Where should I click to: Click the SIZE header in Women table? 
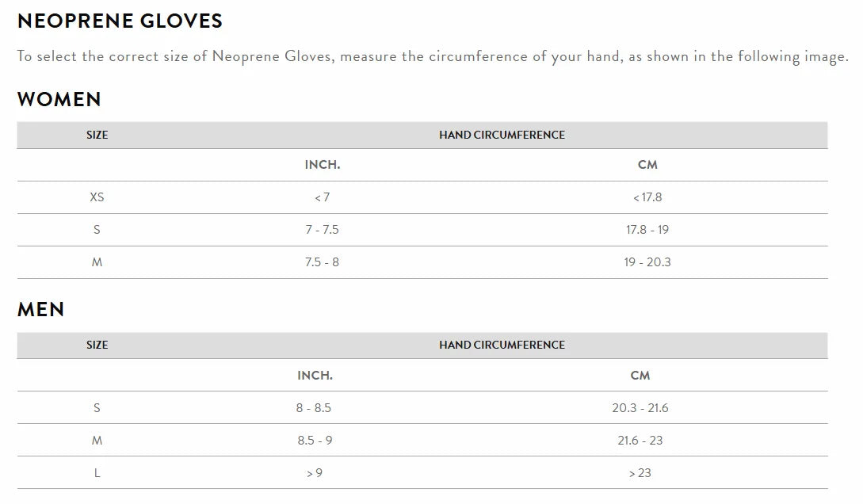tap(97, 136)
